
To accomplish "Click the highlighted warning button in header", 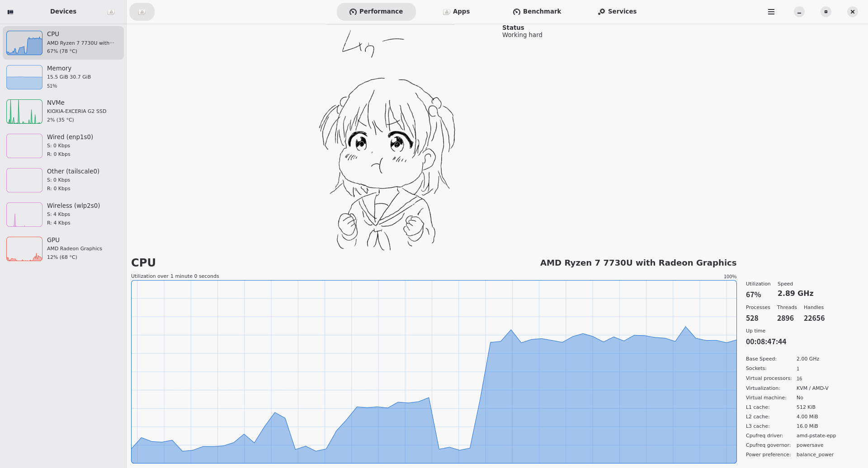I will [142, 11].
